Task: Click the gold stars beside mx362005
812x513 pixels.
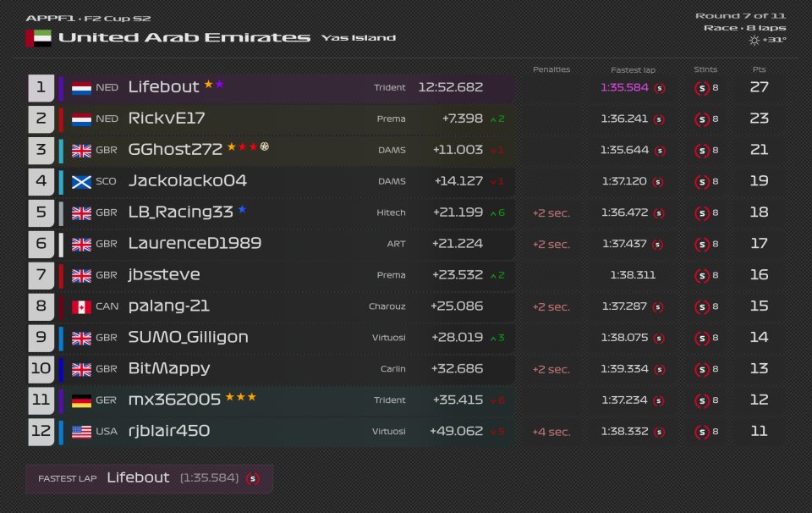Action: (241, 397)
